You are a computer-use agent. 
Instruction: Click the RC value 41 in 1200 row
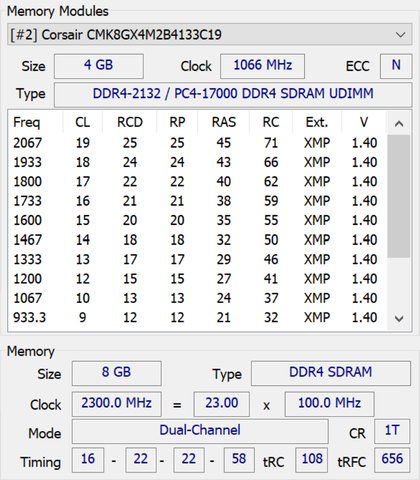[271, 279]
